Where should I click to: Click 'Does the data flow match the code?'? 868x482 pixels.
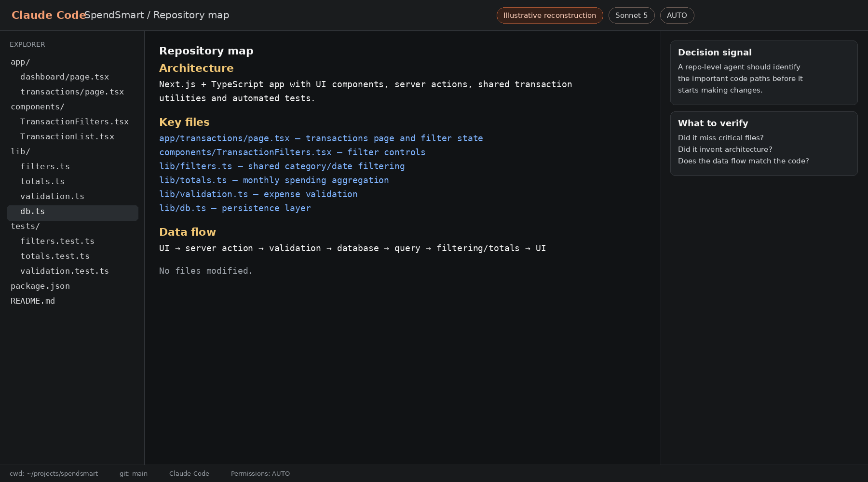pyautogui.click(x=744, y=161)
